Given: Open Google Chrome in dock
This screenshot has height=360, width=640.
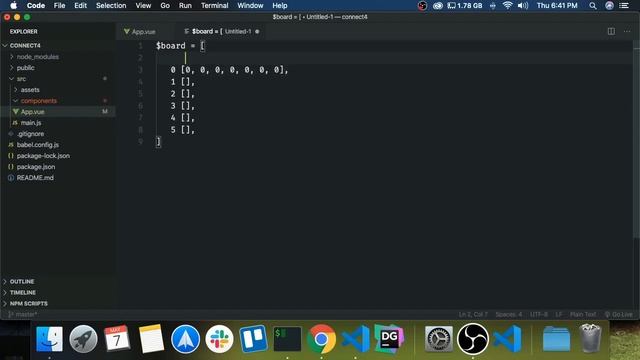Looking at the screenshot, I should (321, 339).
